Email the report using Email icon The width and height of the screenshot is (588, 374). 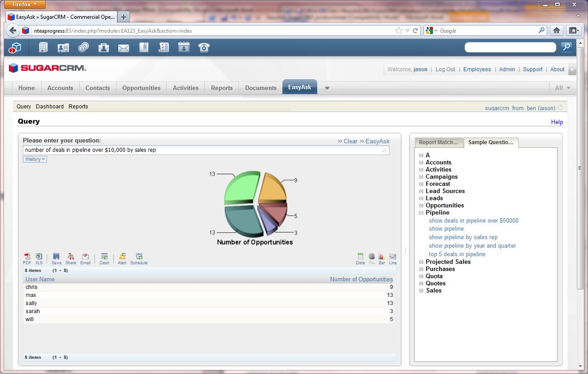click(x=85, y=259)
